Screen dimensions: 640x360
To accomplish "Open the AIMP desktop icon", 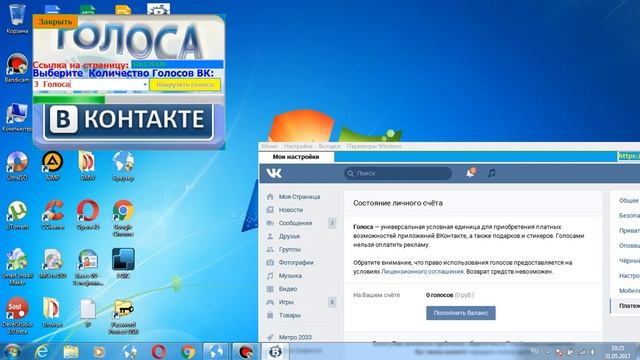I will click(53, 166).
